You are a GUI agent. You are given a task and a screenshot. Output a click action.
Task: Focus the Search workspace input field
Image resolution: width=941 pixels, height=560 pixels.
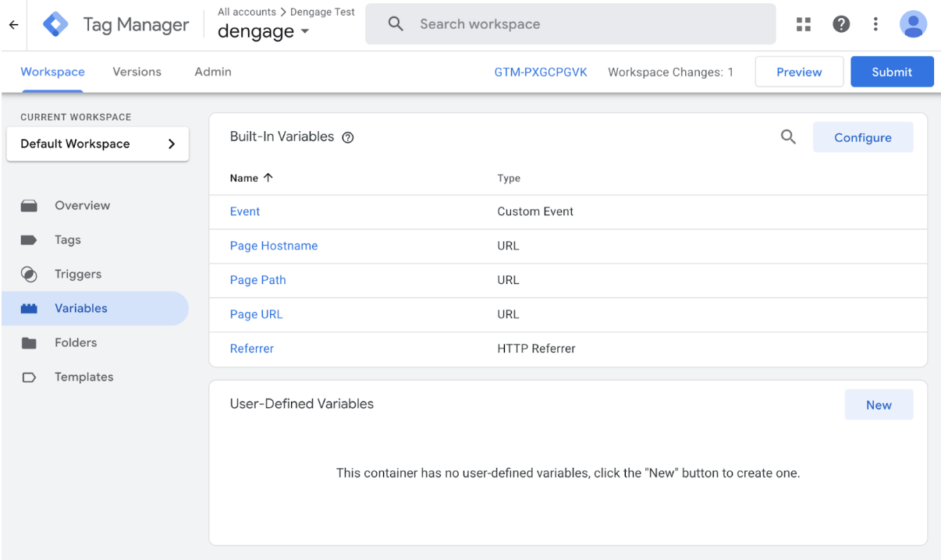pyautogui.click(x=570, y=24)
